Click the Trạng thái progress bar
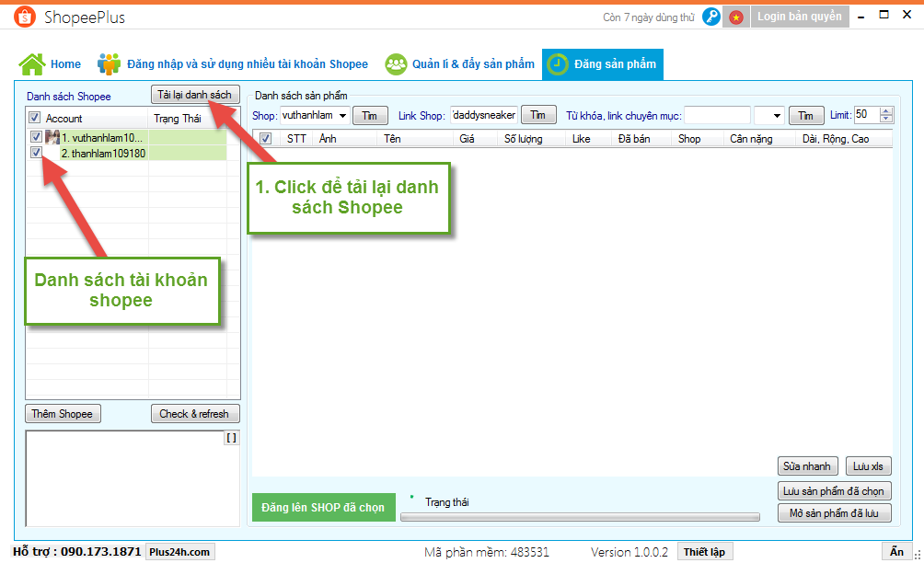Image resolution: width=924 pixels, height=563 pixels. pyautogui.click(x=580, y=517)
